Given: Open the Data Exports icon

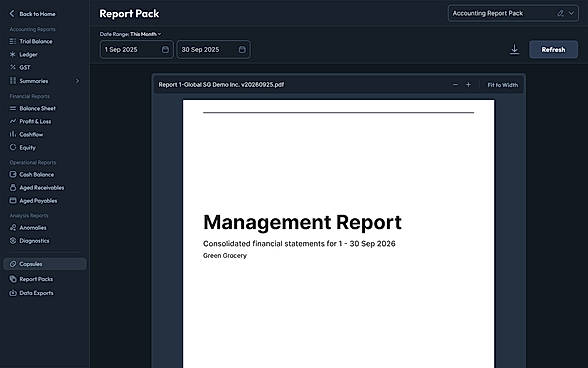Looking at the screenshot, I should coord(13,293).
